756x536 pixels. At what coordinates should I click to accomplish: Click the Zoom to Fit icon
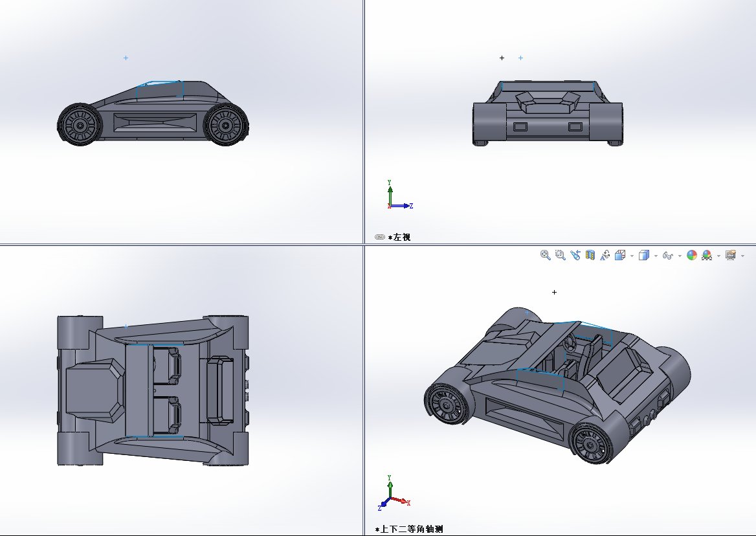[545, 256]
